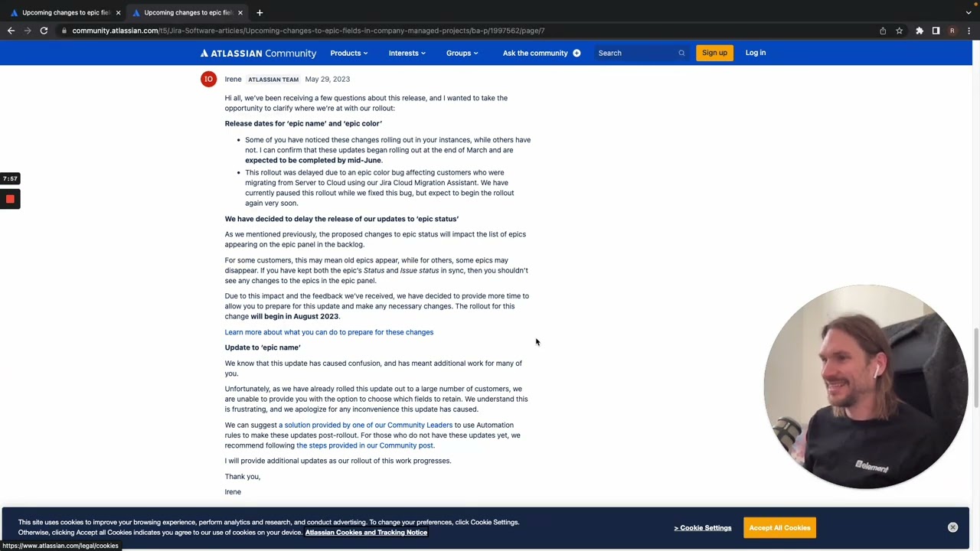This screenshot has width=980, height=551.
Task: Close the second active browser tab
Action: coord(240,12)
